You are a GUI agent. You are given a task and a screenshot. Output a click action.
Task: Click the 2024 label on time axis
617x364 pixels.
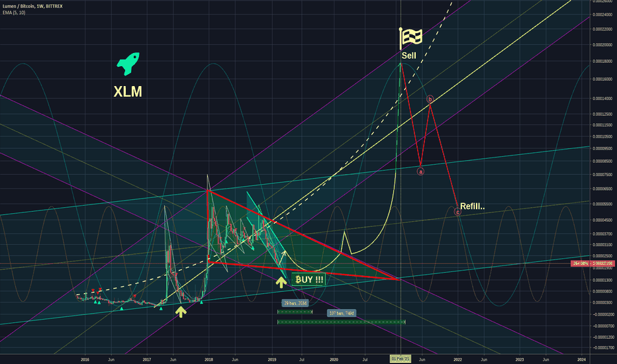(x=582, y=359)
